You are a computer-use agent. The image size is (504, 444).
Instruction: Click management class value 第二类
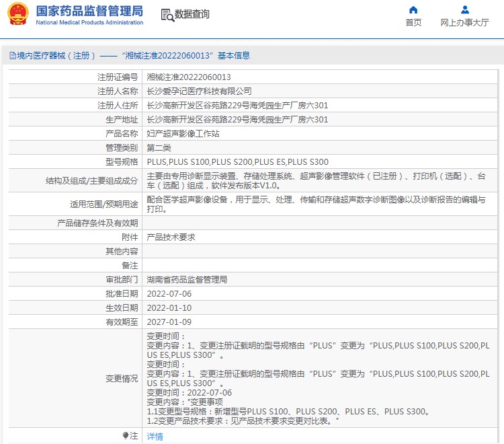159,148
